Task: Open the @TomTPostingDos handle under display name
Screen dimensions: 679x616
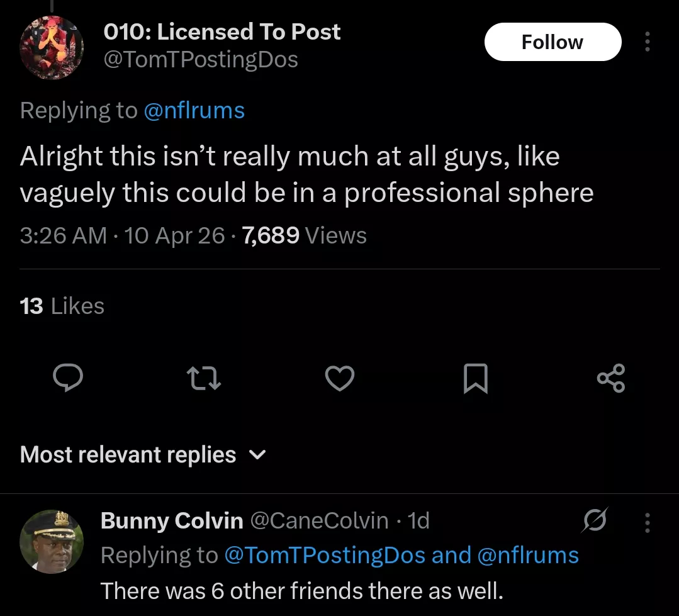Action: (x=200, y=60)
